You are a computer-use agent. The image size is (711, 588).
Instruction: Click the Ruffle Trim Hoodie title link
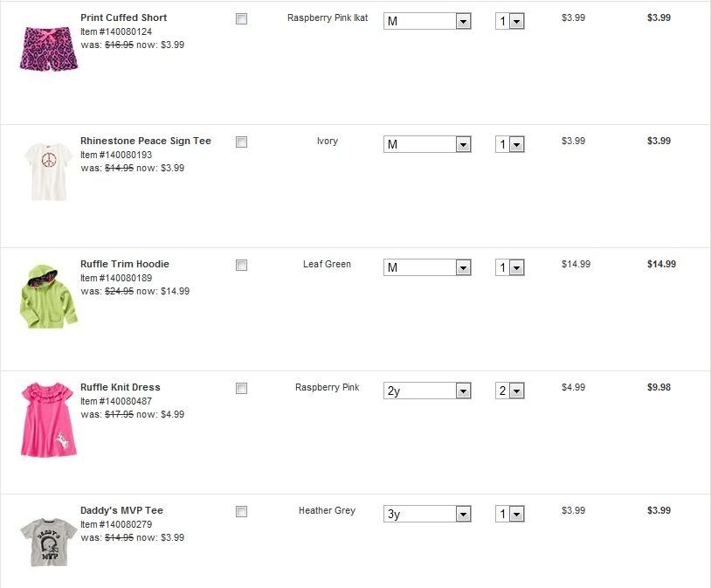(x=124, y=264)
